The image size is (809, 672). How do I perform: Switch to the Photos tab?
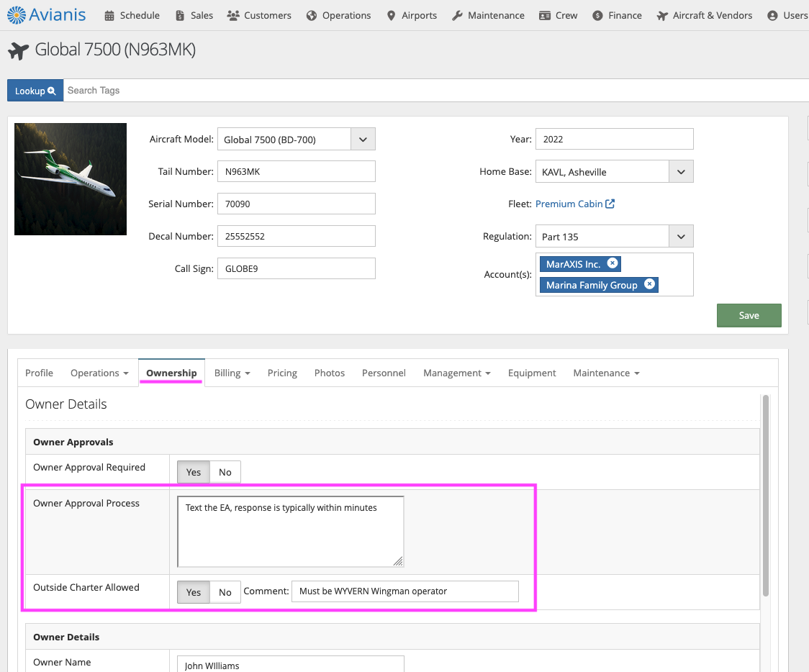point(330,373)
